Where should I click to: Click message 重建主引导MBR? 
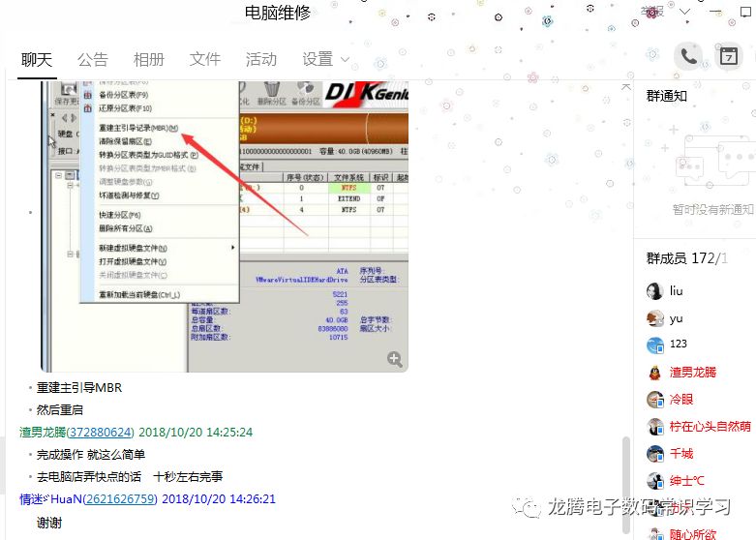pyautogui.click(x=79, y=388)
